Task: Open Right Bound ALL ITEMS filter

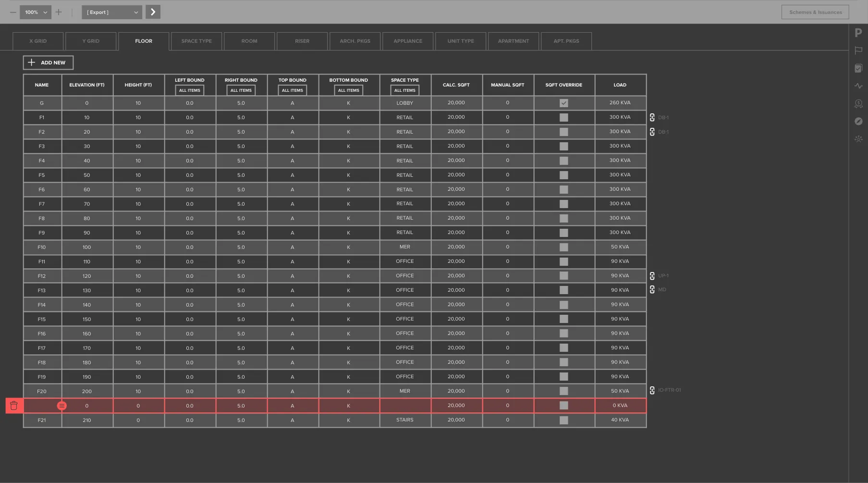Action: 241,90
